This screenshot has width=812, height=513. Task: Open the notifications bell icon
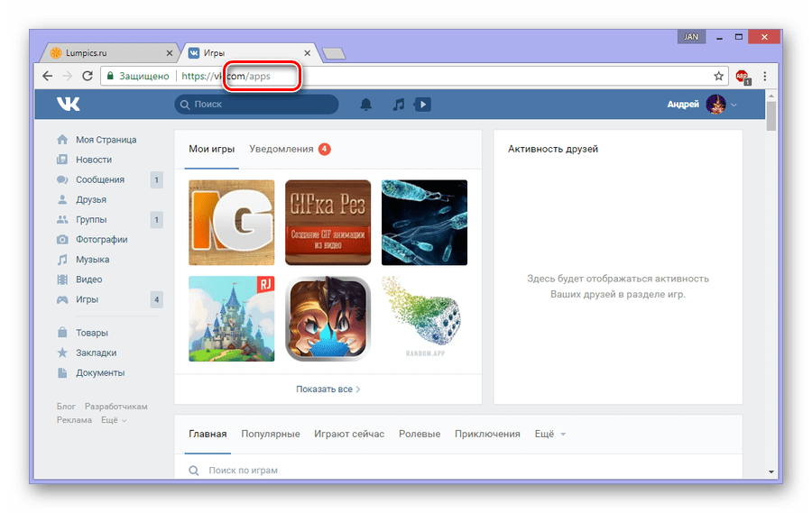click(x=365, y=105)
